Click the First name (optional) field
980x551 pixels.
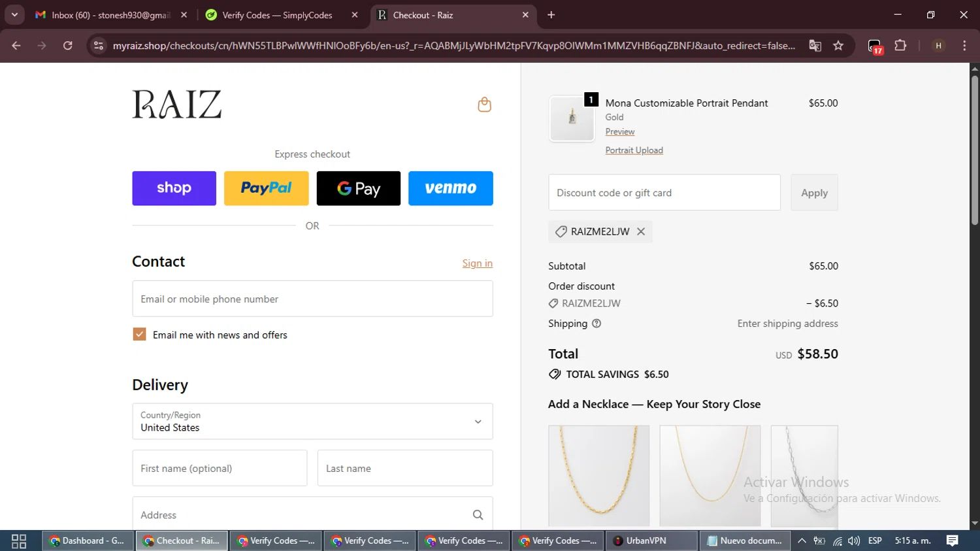[220, 468]
